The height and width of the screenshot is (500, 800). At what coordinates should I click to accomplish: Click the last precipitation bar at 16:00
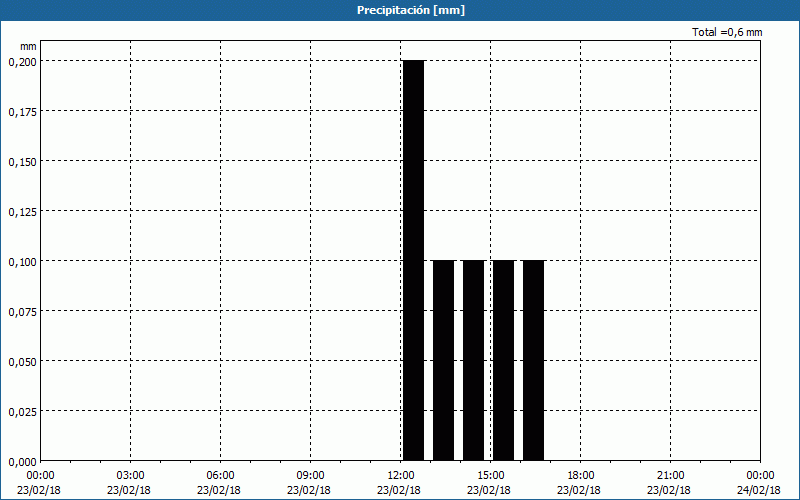534,360
